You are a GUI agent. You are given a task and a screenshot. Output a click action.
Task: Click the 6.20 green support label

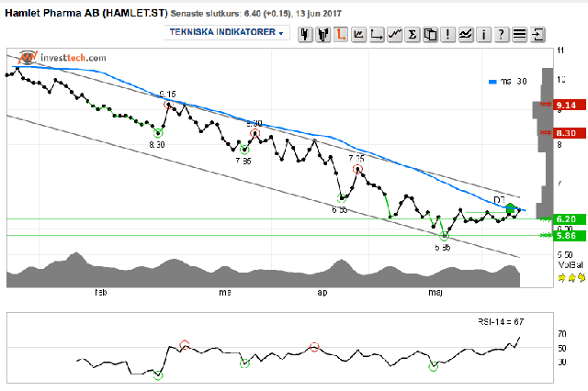(x=570, y=219)
